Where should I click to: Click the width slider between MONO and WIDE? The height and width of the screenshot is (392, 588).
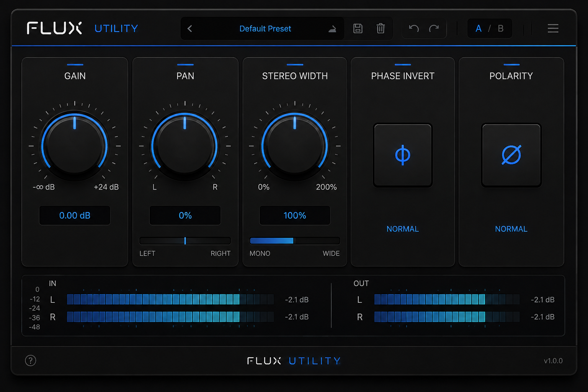[295, 241]
